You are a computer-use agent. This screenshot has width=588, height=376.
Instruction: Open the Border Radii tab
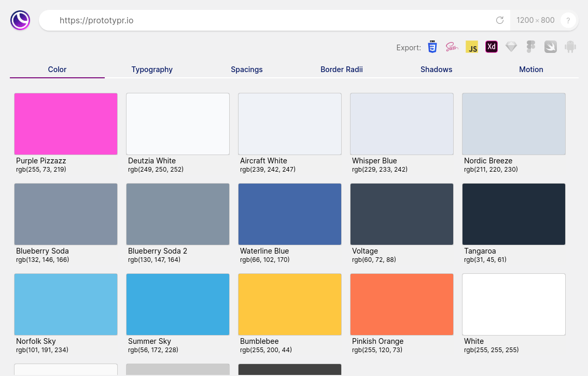pyautogui.click(x=342, y=69)
